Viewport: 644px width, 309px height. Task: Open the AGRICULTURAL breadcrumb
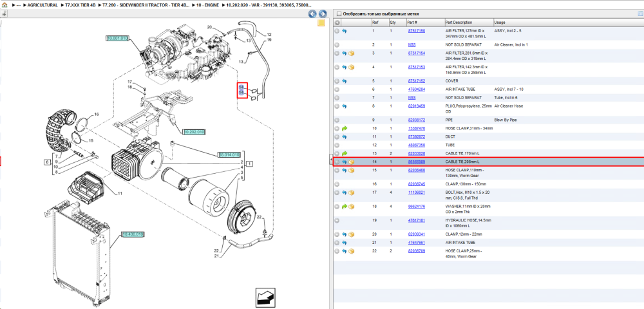pyautogui.click(x=43, y=5)
